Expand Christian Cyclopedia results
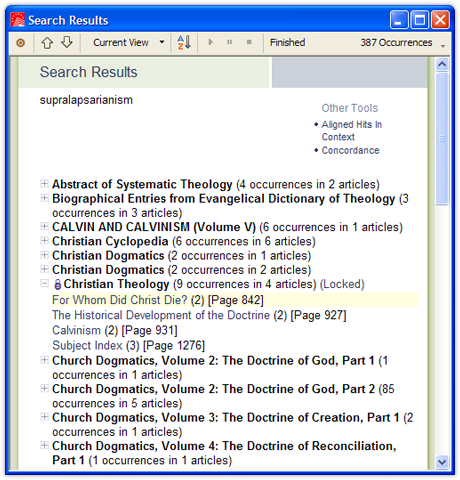The height and width of the screenshot is (480, 460). 44,240
